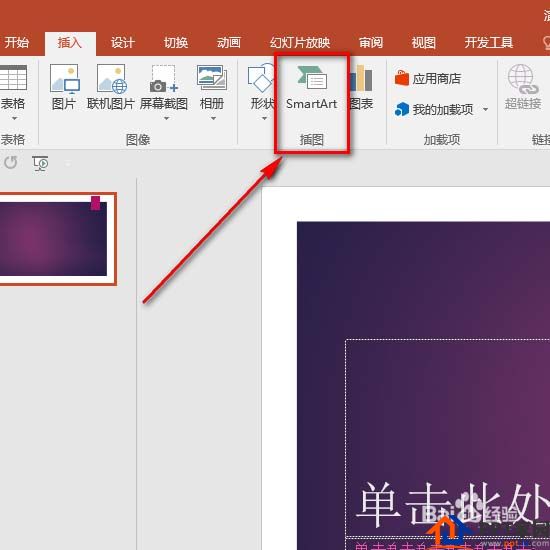The image size is (550, 550).
Task: Click the 图片 picture icon
Action: [x=64, y=79]
